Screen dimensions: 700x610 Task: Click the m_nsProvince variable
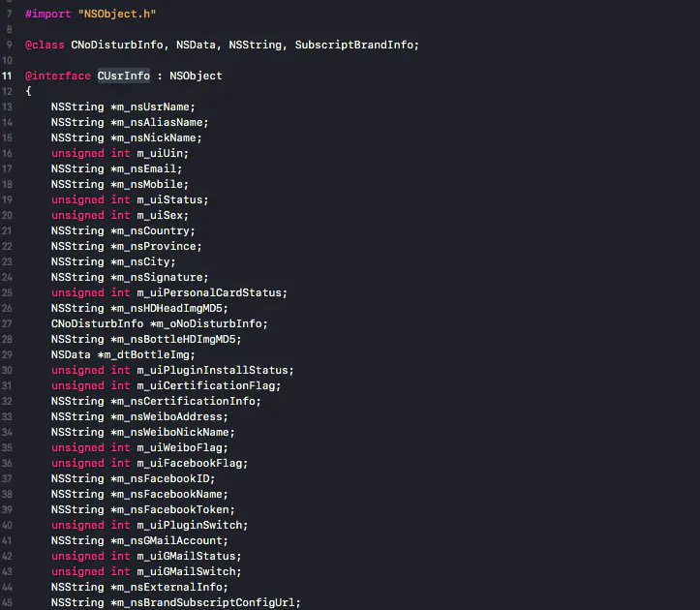coord(157,247)
